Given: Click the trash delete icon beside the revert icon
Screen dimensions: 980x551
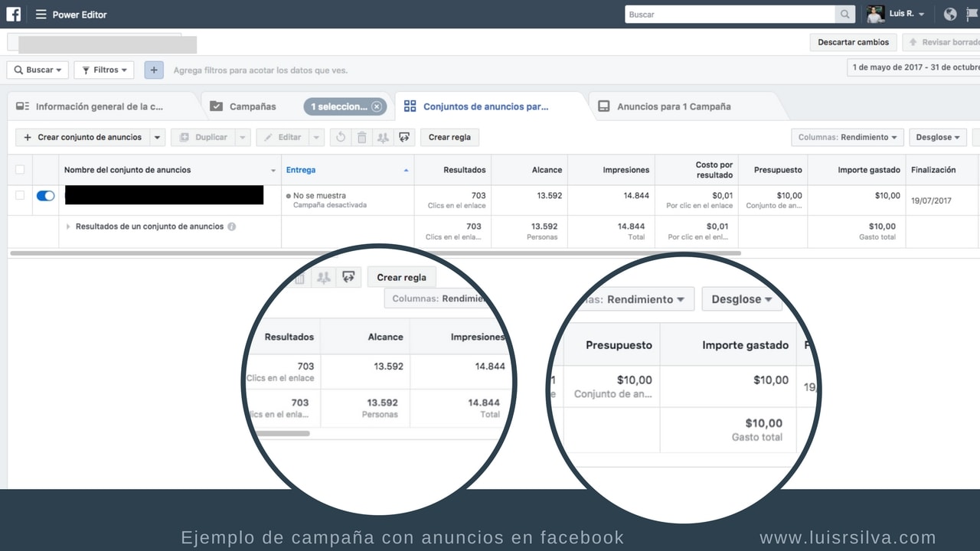Looking at the screenshot, I should coord(361,137).
